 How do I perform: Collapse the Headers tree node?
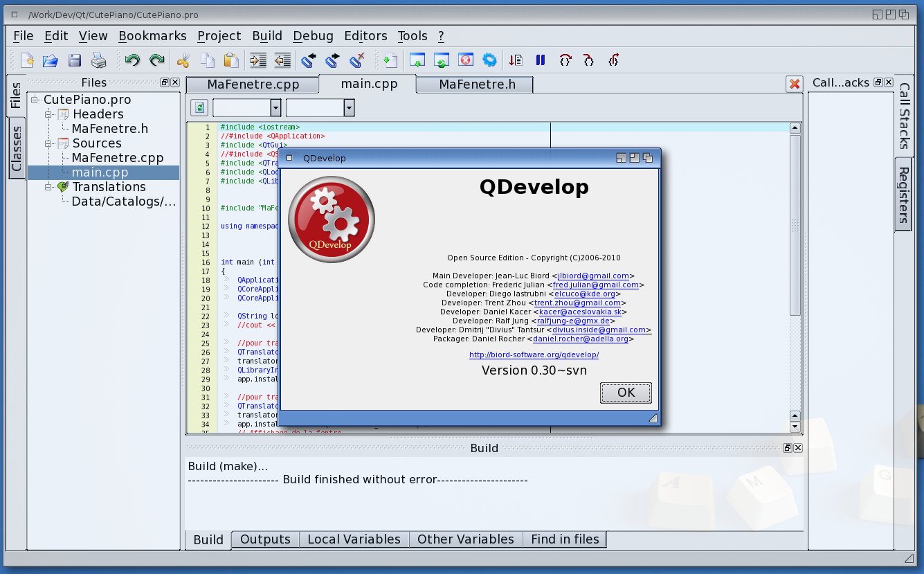[x=48, y=114]
